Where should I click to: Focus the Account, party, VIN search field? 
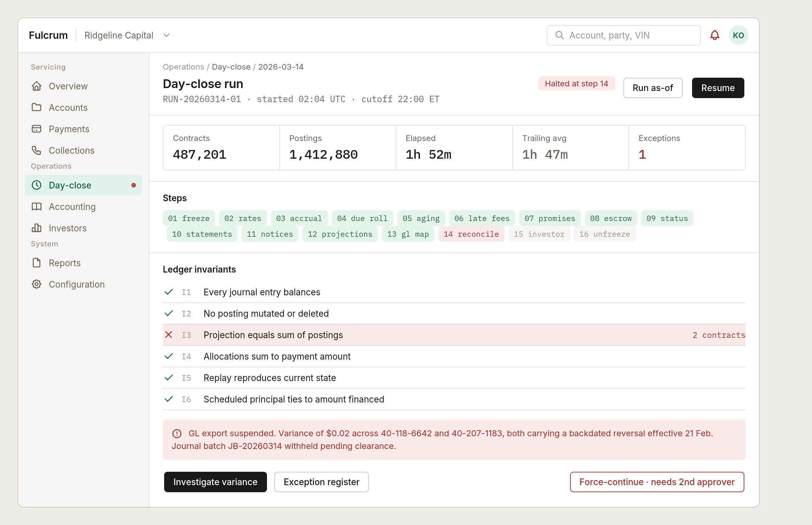[623, 35]
